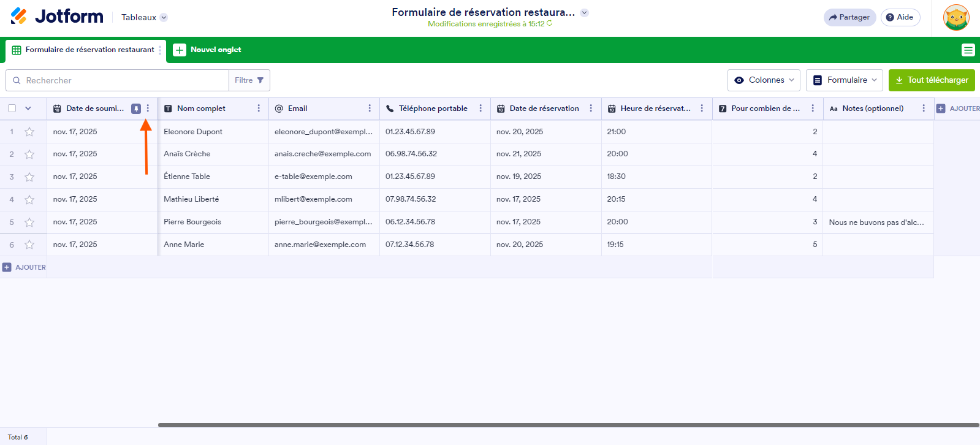The image size is (980, 445).
Task: Click the add column plus icon
Action: pos(941,108)
